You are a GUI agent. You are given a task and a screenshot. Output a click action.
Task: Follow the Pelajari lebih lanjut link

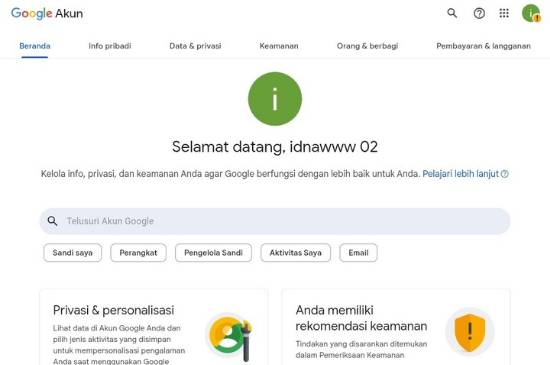click(x=461, y=174)
